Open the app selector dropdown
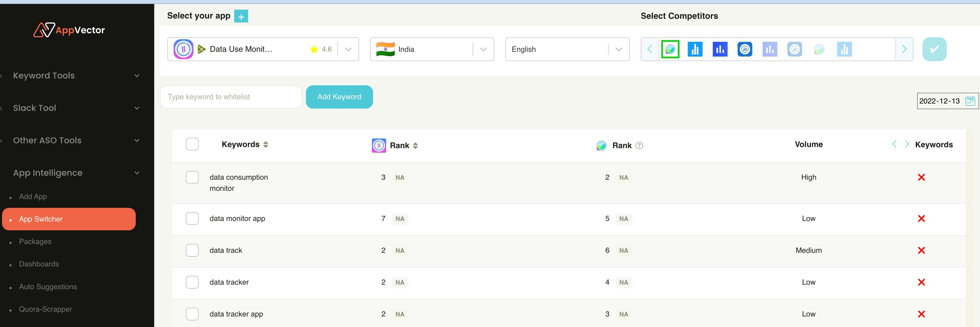The width and height of the screenshot is (980, 327). tap(263, 49)
